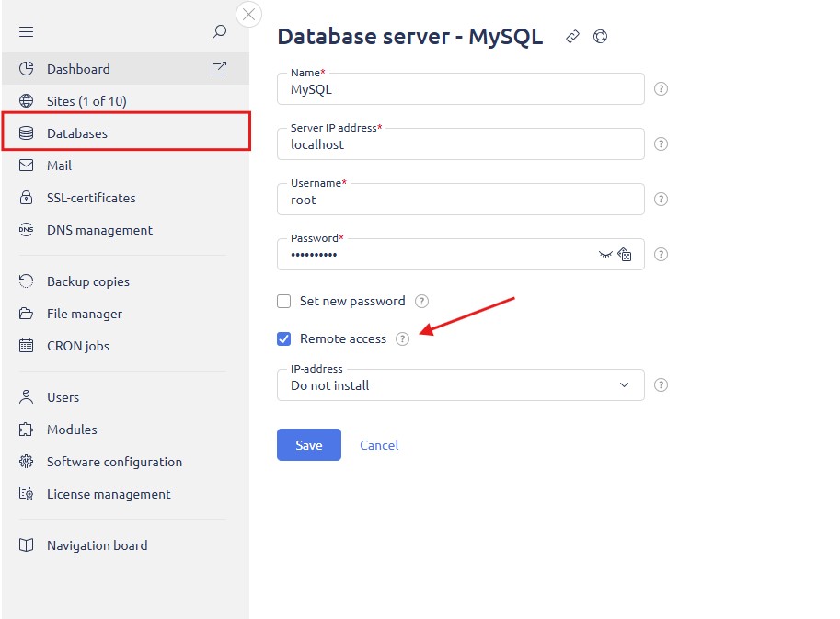Reveal password using the eye icon
This screenshot has height=619, width=840.
pyautogui.click(x=605, y=255)
